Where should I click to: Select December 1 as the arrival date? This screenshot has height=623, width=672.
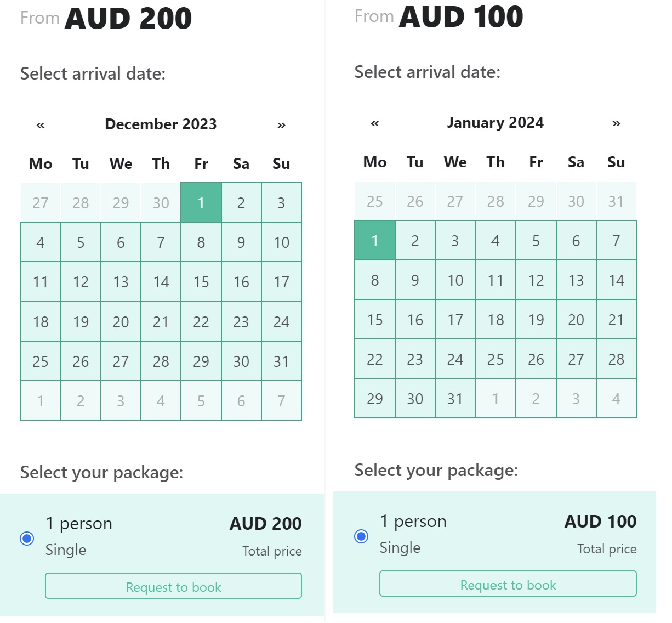[x=201, y=202]
